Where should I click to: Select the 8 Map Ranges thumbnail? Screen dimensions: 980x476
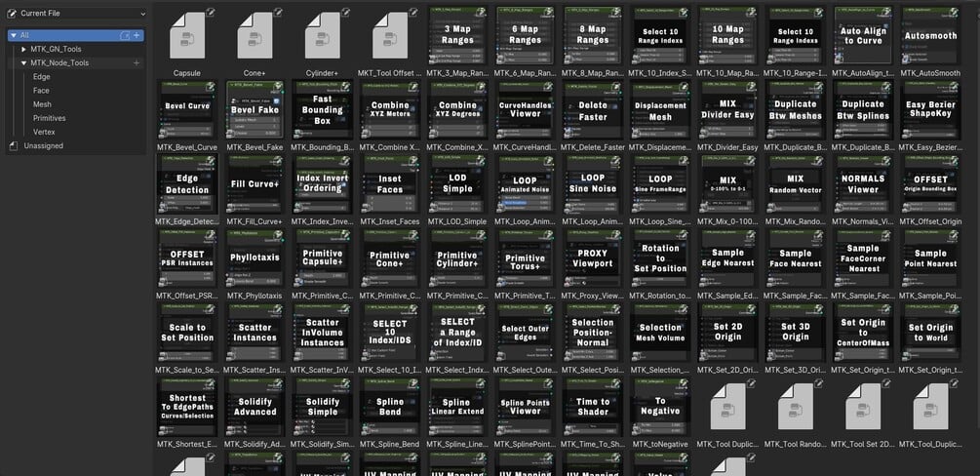coord(593,36)
